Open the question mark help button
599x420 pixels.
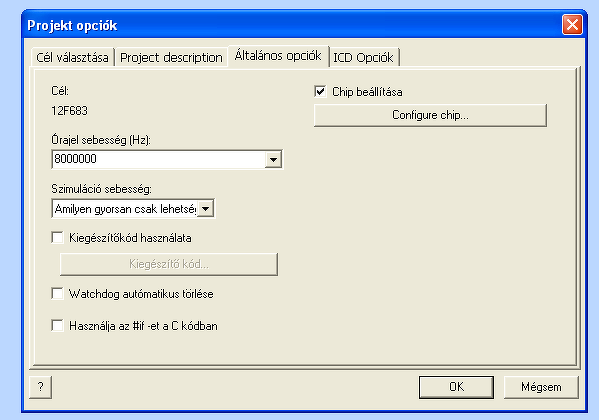(40, 387)
